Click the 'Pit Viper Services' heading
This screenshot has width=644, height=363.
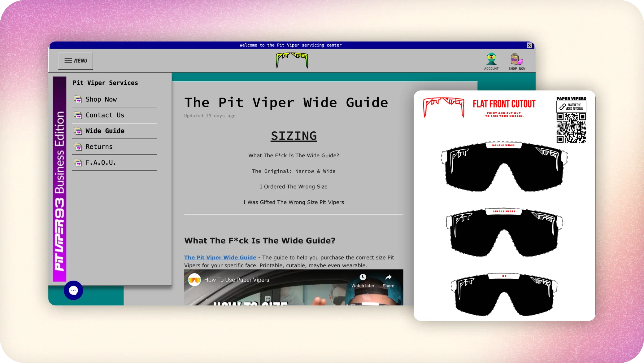(105, 83)
